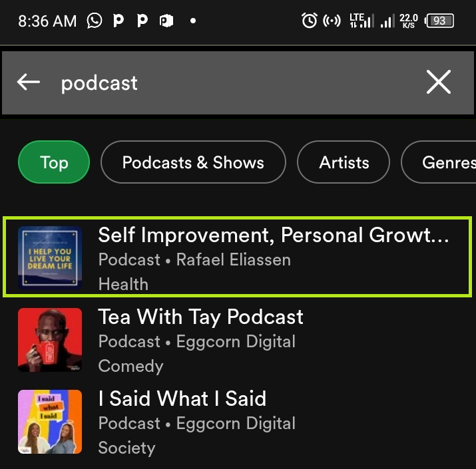Tap the WhatsApp notification icon
The width and height of the screenshot is (476, 469).
coord(95,21)
